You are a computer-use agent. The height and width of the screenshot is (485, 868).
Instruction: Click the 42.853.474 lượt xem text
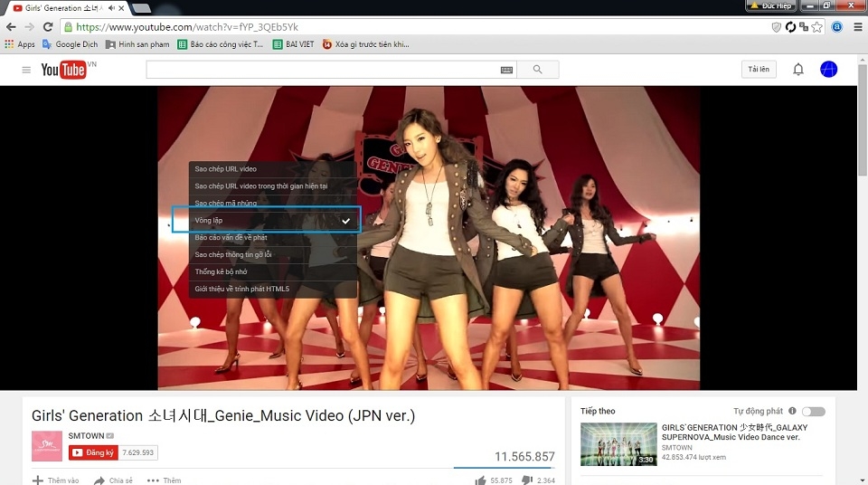693,457
